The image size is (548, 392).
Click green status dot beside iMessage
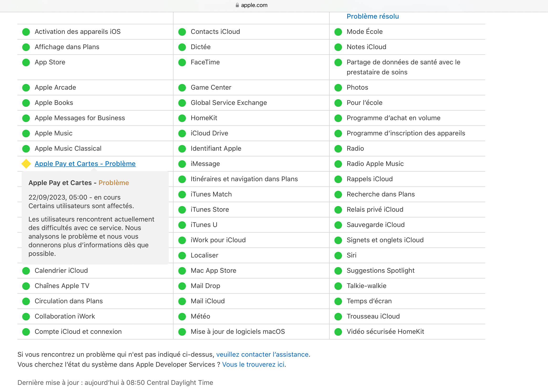click(182, 164)
